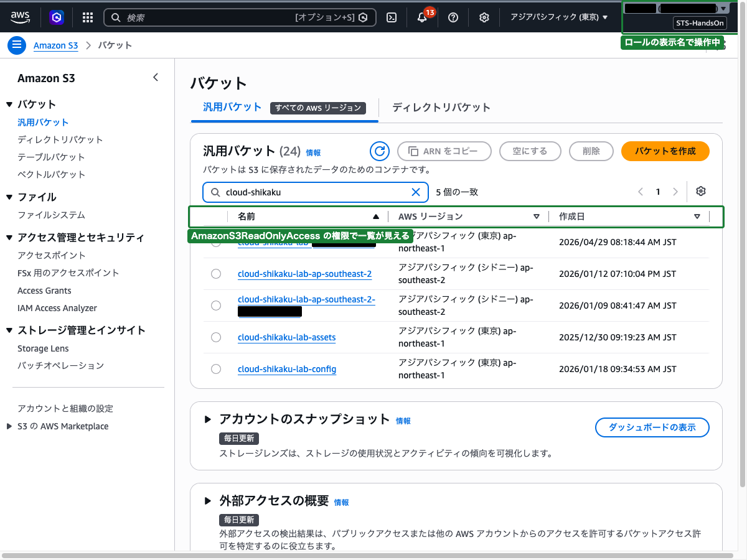Launch the CloudShell terminal icon
The width and height of the screenshot is (747, 560).
(392, 17)
